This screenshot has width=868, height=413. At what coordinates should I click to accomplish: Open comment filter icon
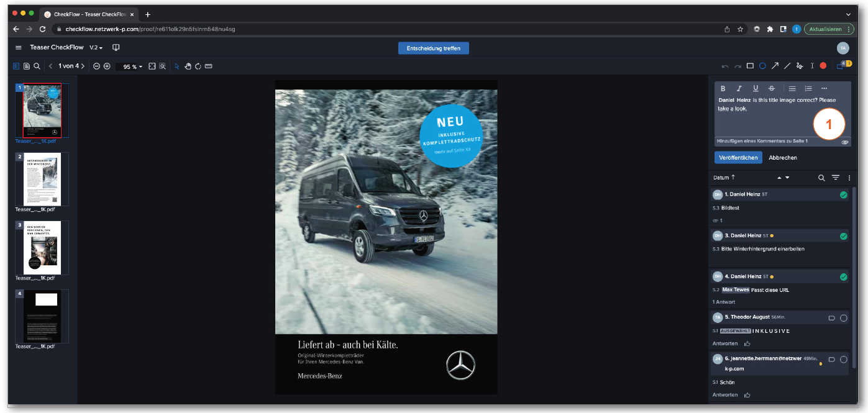[x=836, y=178]
